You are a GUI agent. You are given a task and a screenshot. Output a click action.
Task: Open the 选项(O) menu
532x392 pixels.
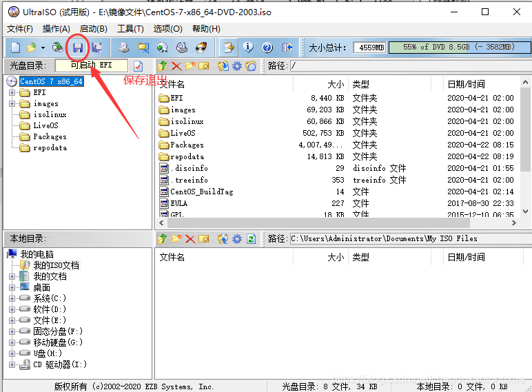[x=167, y=29]
